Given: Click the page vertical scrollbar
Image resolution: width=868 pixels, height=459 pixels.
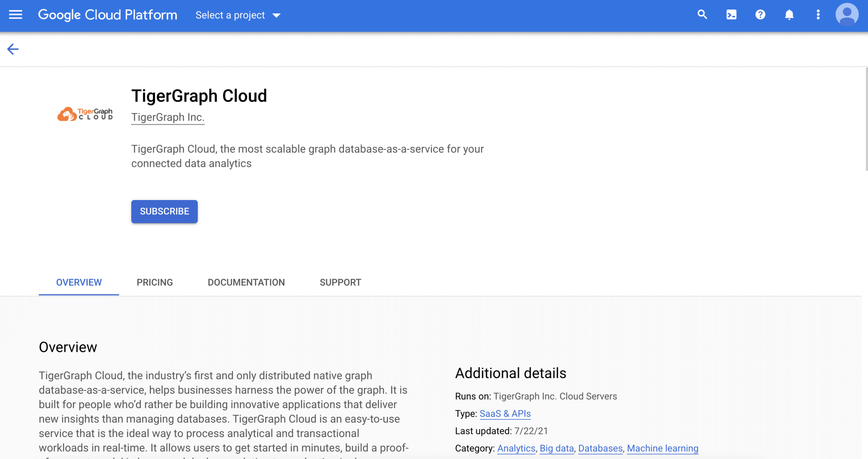Looking at the screenshot, I should click(866, 119).
